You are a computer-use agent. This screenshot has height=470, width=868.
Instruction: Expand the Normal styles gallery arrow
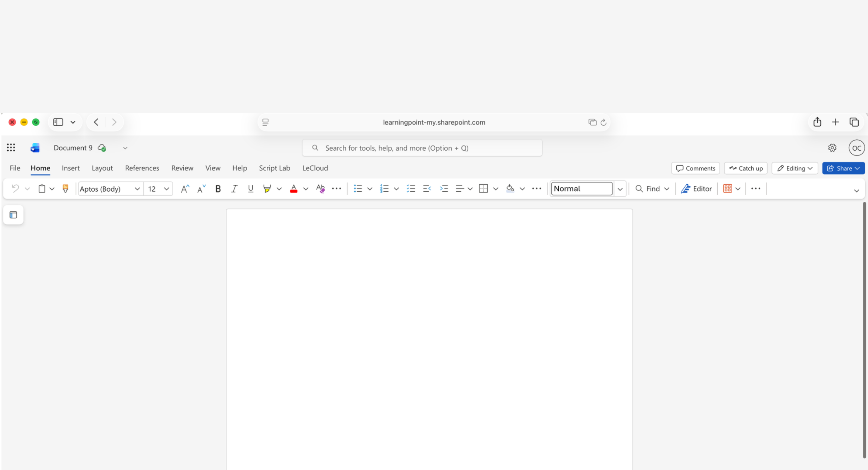620,189
